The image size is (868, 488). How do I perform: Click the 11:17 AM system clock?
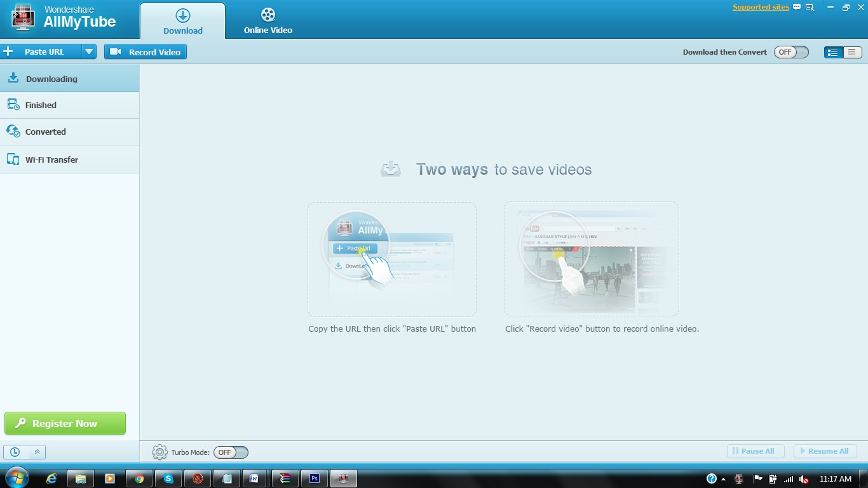pos(835,478)
